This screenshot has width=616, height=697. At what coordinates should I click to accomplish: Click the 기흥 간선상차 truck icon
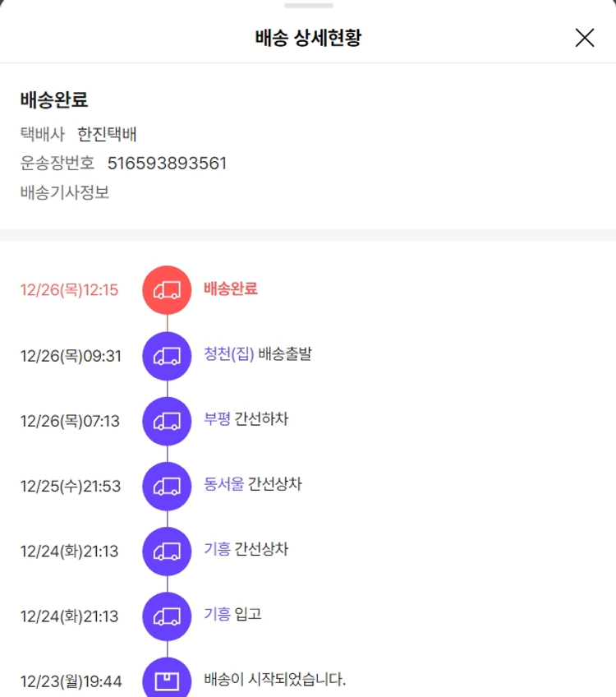pyautogui.click(x=167, y=551)
